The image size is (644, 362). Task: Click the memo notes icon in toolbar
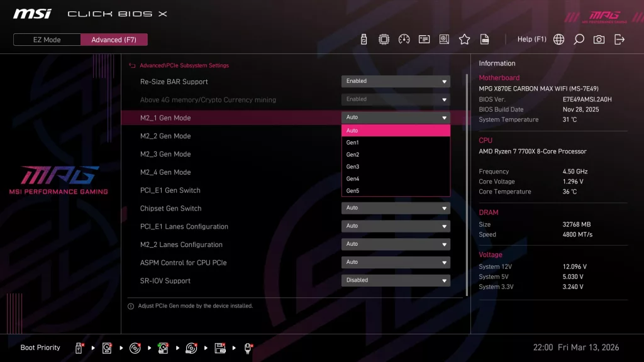coord(424,39)
